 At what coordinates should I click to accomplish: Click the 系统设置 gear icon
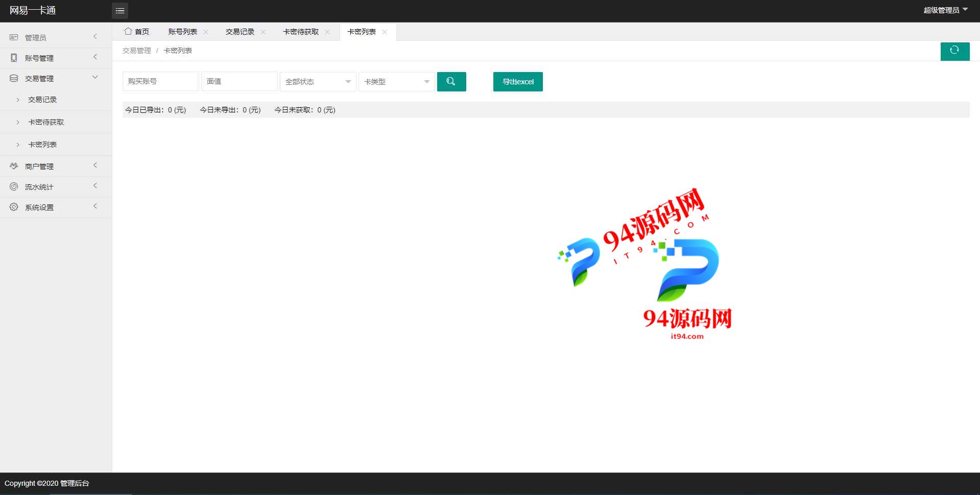tap(14, 207)
